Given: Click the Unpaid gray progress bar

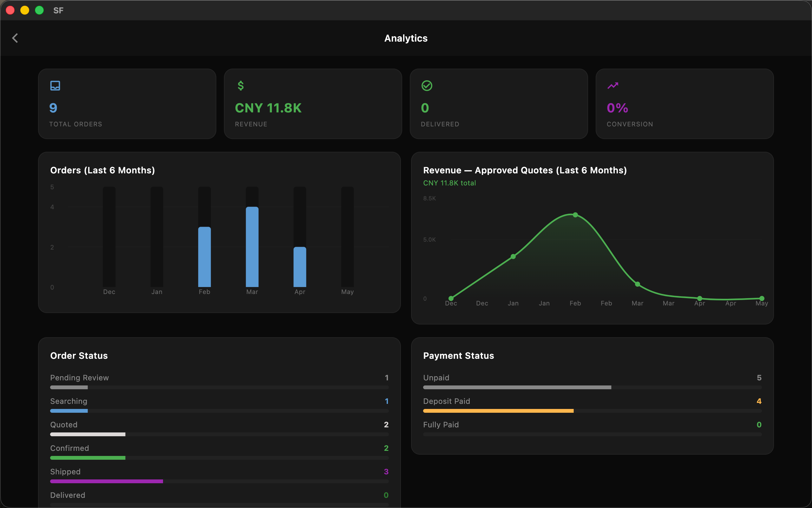Looking at the screenshot, I should point(592,387).
